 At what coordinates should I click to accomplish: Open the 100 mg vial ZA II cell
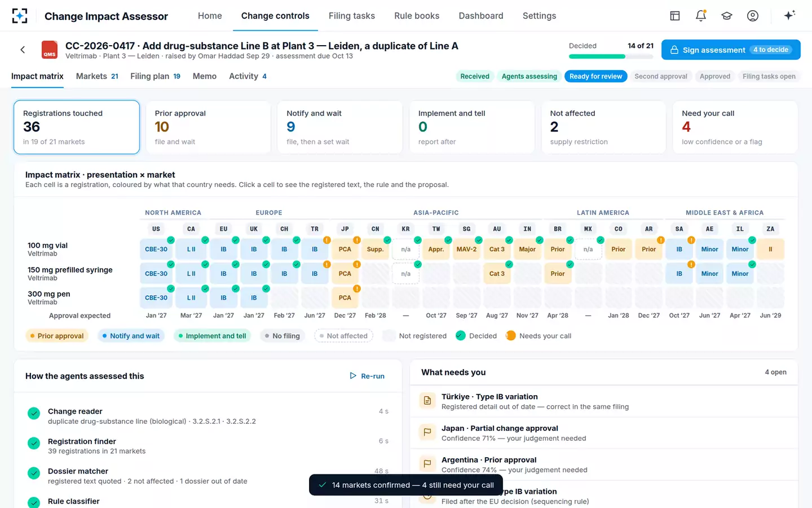[x=770, y=249]
